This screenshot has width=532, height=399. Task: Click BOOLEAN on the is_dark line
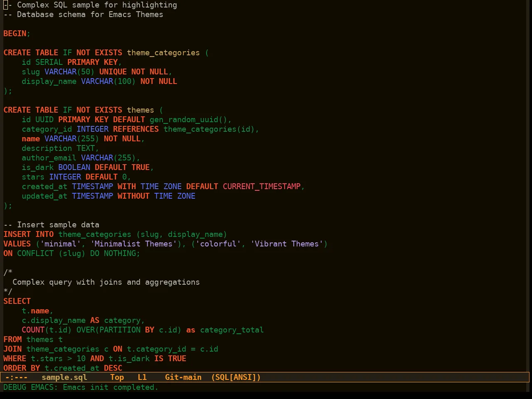[74, 167]
